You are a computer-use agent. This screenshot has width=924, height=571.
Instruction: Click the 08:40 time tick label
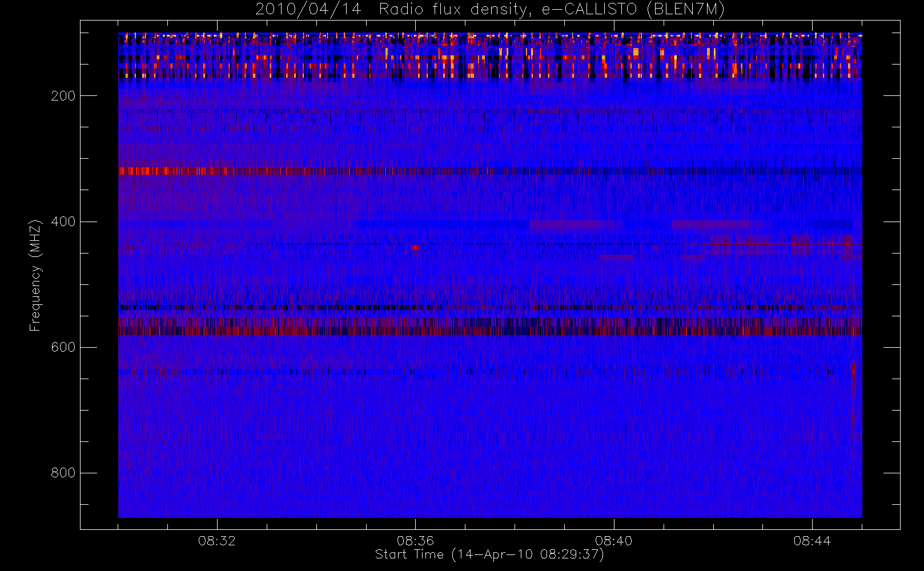614,541
